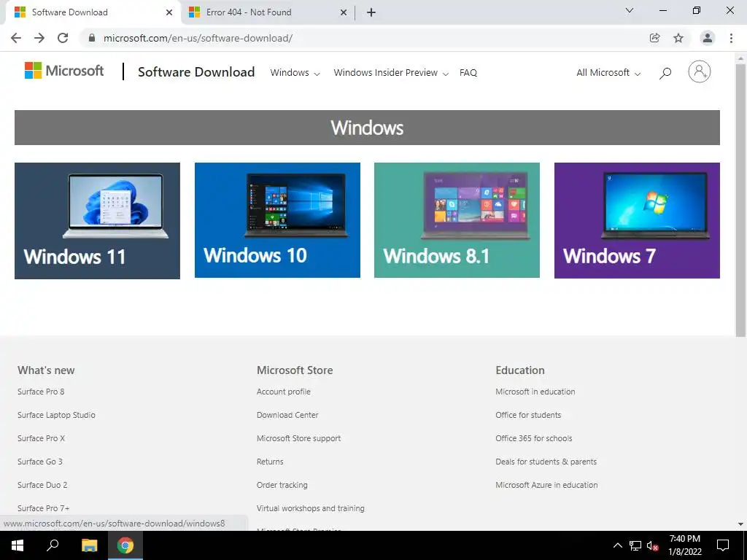Viewport: 747px width, 560px height.
Task: Open a new tab with the plus button
Action: 371,12
